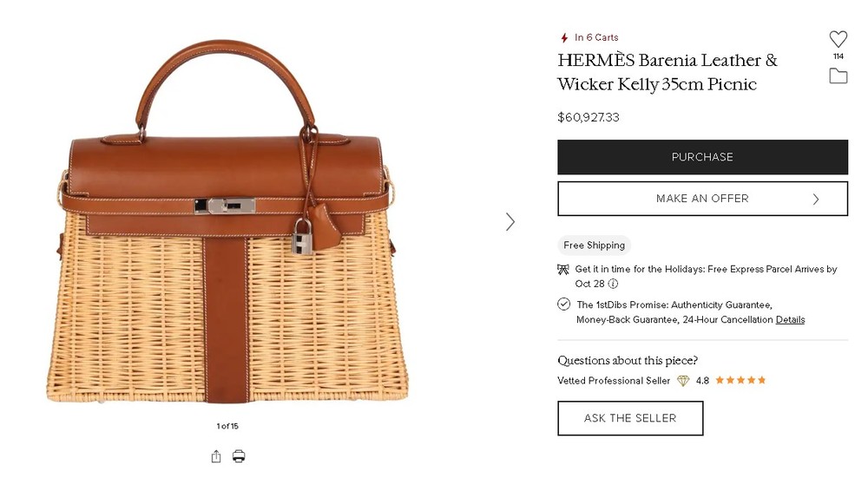Click the info icon beside Oct 28
The image size is (868, 478).
613,284
